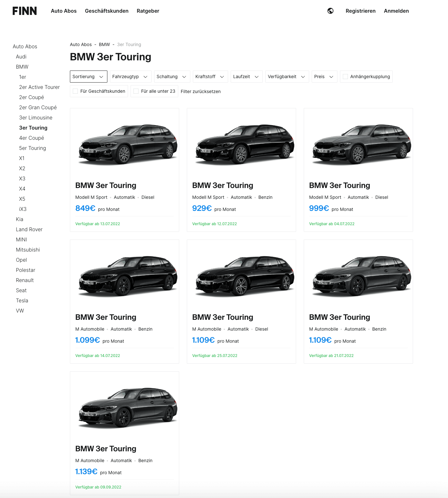This screenshot has height=498, width=448.
Task: Select MINI in the sidebar
Action: [x=21, y=239]
